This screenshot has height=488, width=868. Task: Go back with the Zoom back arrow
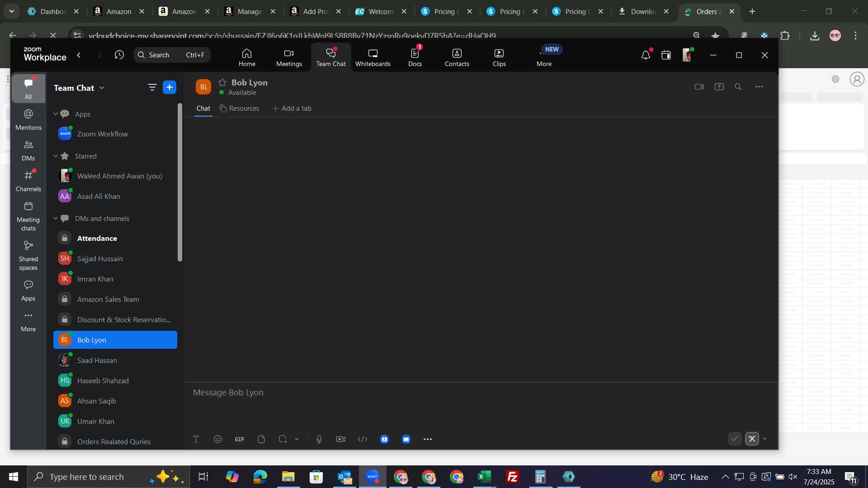(x=79, y=55)
